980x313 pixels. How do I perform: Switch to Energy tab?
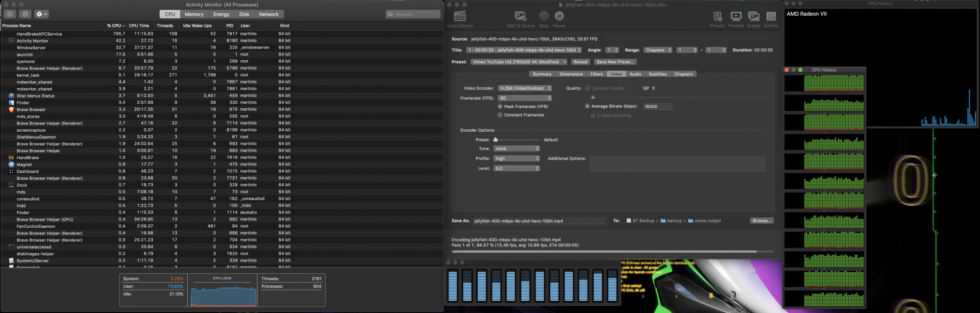click(x=221, y=14)
